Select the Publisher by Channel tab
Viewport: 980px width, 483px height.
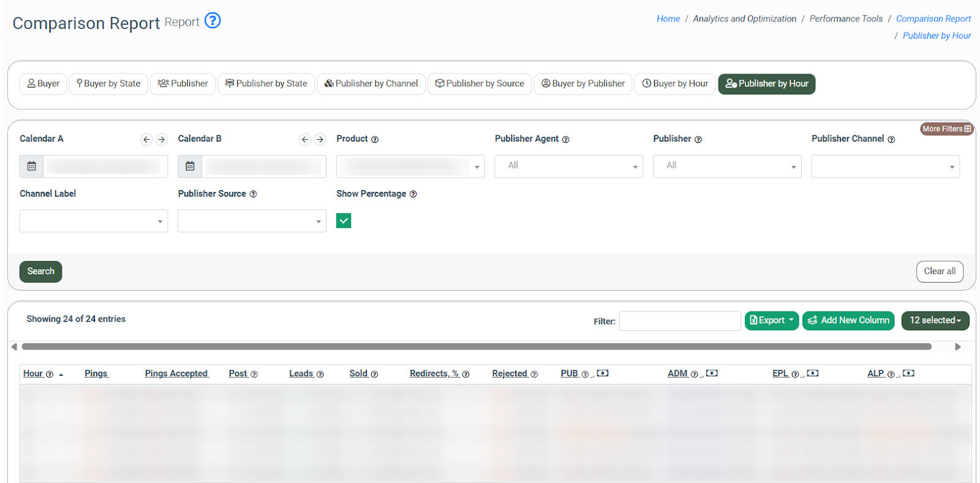pyautogui.click(x=371, y=84)
